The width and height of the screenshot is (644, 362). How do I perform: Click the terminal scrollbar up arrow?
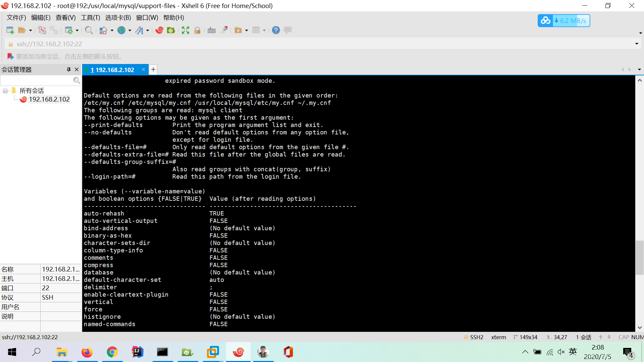click(x=640, y=80)
